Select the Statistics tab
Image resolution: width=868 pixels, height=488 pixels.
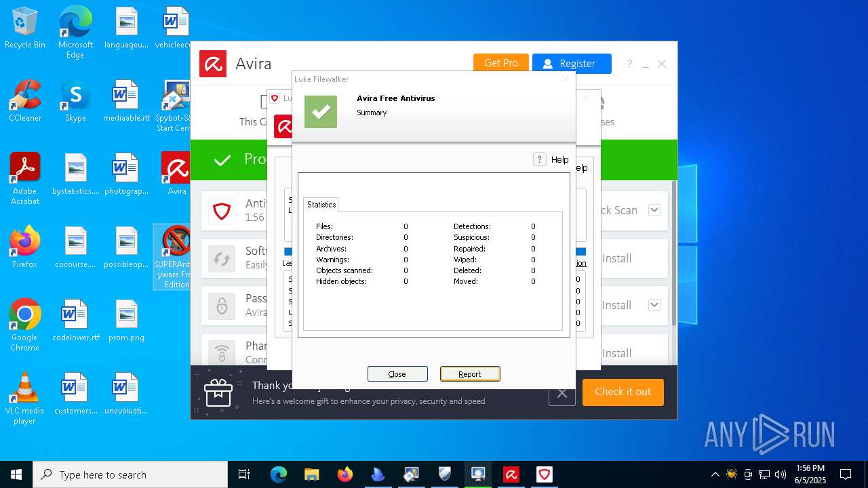[321, 204]
